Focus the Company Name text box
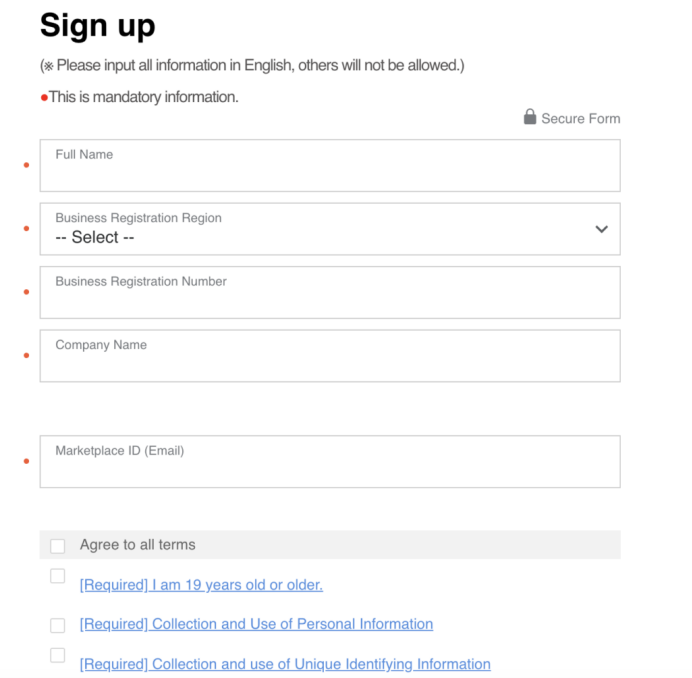Image resolution: width=692 pixels, height=678 pixels. 330,356
